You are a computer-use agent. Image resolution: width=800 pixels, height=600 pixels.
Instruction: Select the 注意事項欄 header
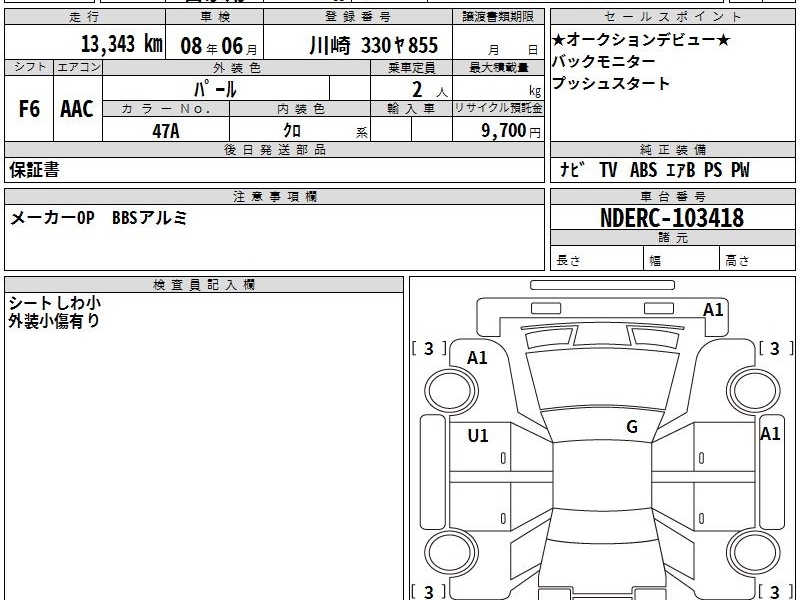[x=274, y=196]
